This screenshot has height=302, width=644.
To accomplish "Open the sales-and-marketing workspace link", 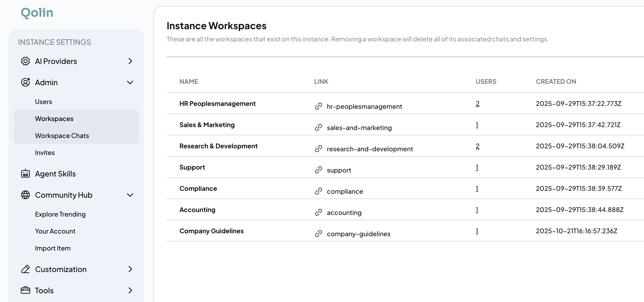I will 359,128.
